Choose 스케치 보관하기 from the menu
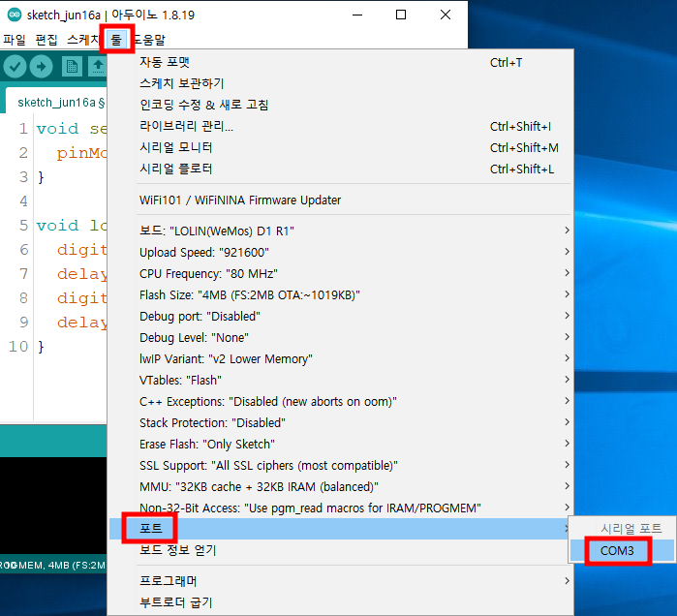Image resolution: width=677 pixels, height=616 pixels. click(x=340, y=83)
